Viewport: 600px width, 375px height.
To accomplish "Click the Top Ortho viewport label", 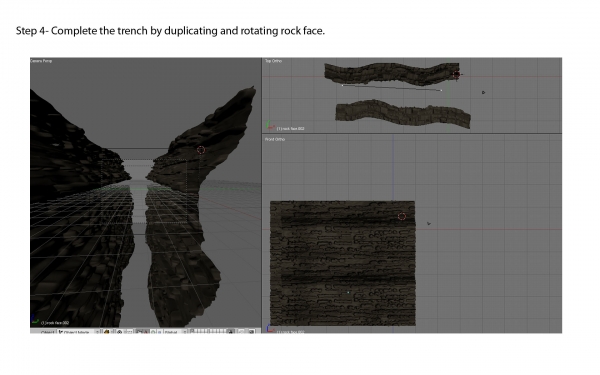I will [x=274, y=61].
